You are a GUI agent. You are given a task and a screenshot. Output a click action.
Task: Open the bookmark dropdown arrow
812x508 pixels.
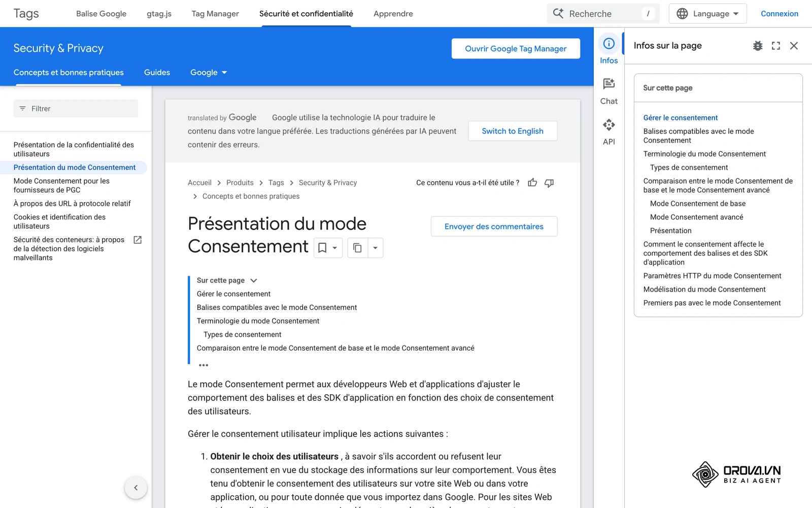(335, 248)
